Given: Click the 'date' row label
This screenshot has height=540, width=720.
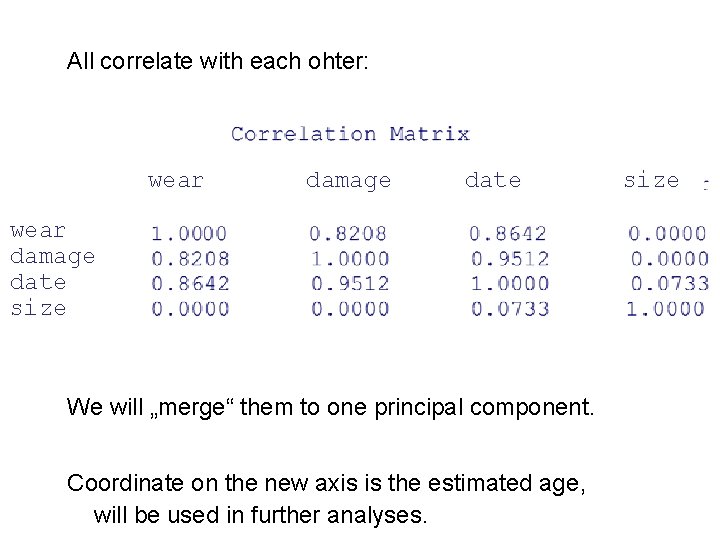Looking at the screenshot, I should [38, 282].
